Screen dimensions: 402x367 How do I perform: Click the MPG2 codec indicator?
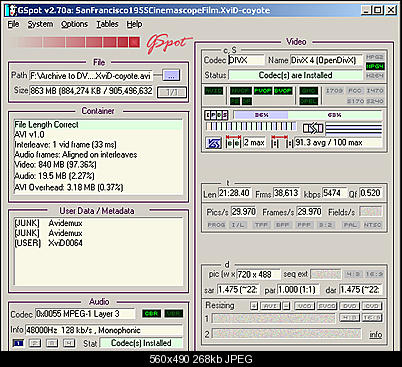375,57
